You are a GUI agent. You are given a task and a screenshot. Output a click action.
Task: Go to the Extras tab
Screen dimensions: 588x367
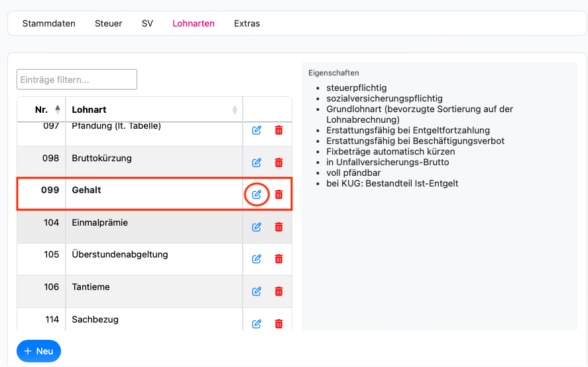(247, 23)
